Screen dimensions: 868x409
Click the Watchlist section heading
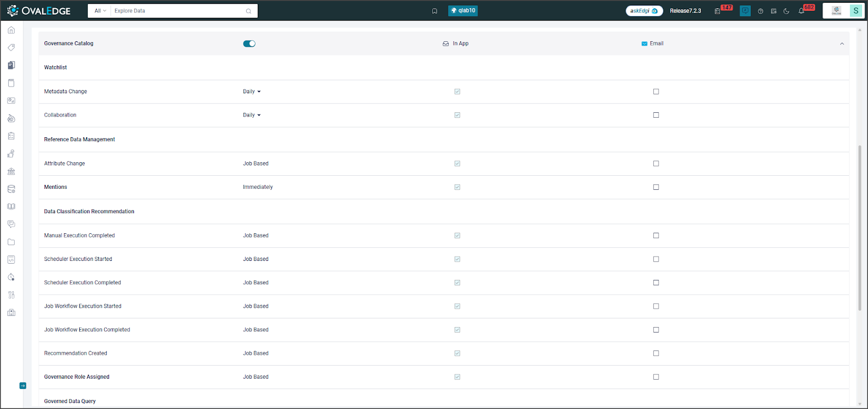click(x=55, y=68)
